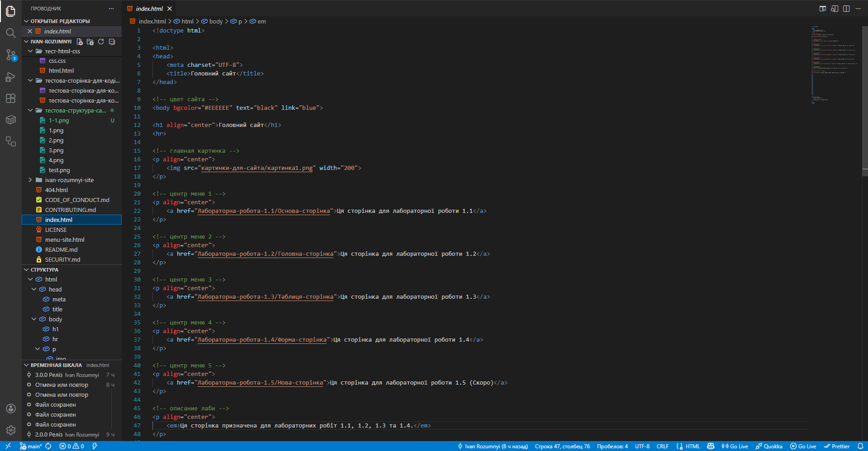Open Run and Debug view

10,77
